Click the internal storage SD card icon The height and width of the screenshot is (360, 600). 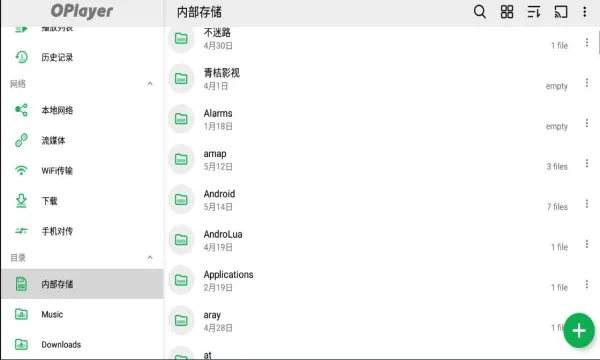click(x=21, y=284)
